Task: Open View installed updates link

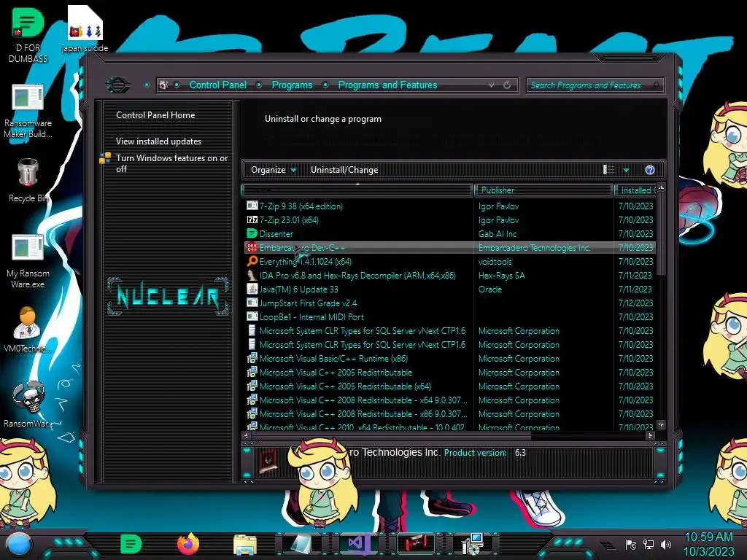Action: (158, 141)
